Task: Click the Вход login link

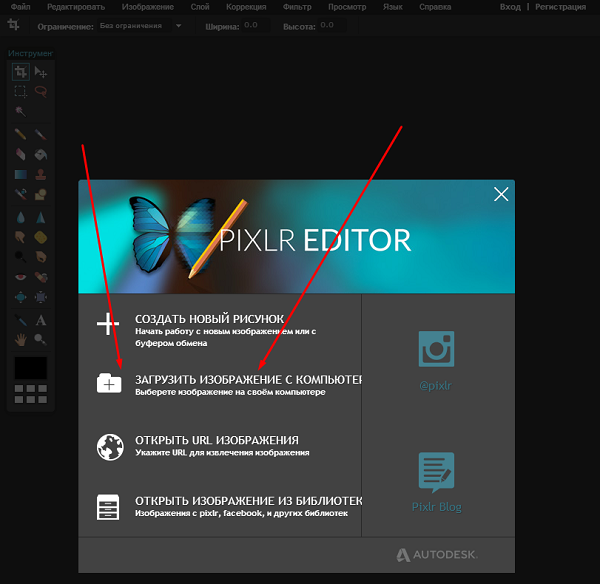Action: (x=510, y=7)
